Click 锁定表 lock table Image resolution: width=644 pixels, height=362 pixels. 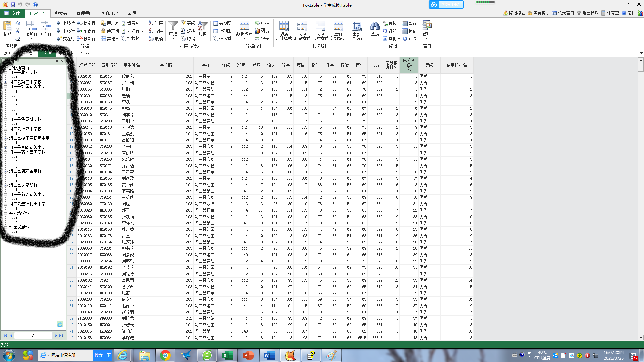click(110, 23)
